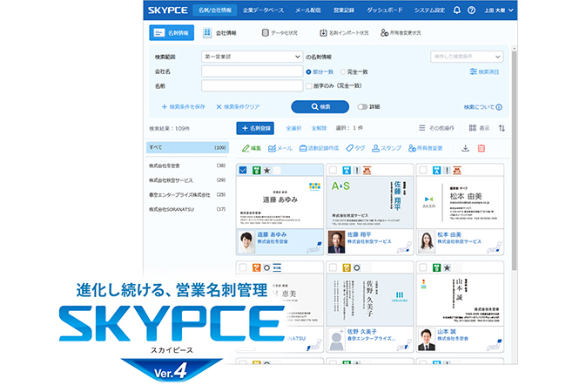Click スタンプ stamp tool
The image size is (566, 392).
point(387,148)
